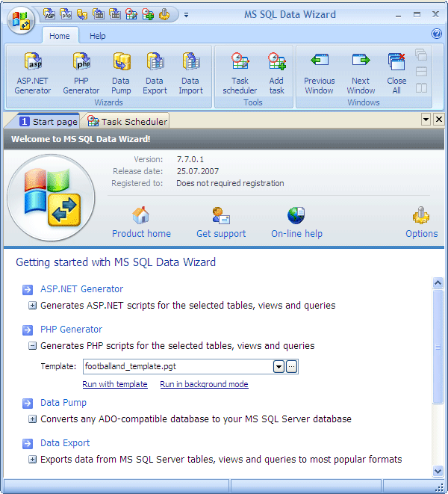Click PHP Generator heading link
This screenshot has height=494, width=448.
pyautogui.click(x=71, y=330)
